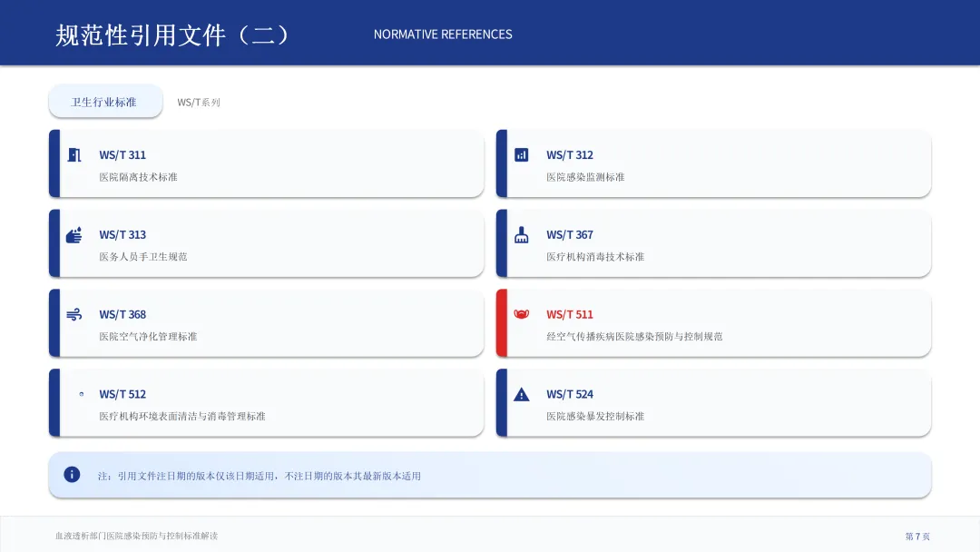Click the 医院感染暴发控制标准 description
This screenshot has width=980, height=552.
point(595,417)
